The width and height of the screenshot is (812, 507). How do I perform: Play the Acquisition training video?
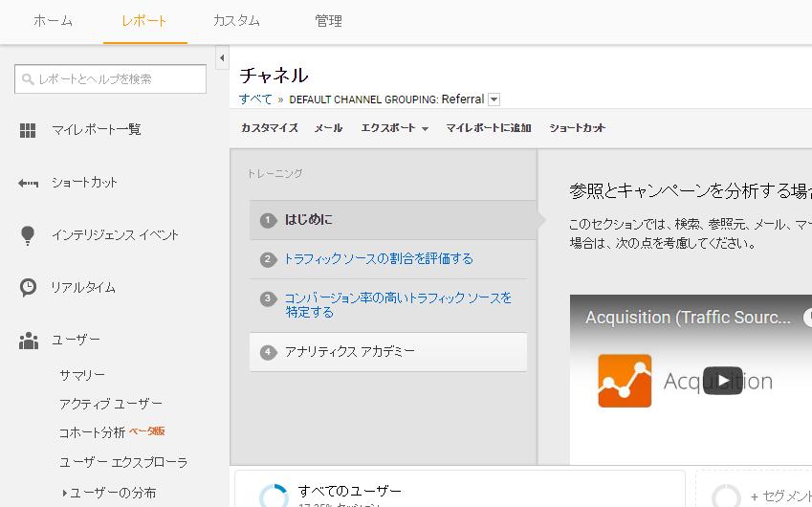pyautogui.click(x=723, y=381)
